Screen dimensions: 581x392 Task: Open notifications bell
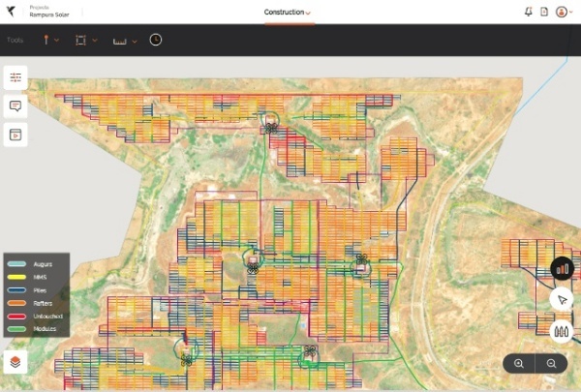[528, 13]
